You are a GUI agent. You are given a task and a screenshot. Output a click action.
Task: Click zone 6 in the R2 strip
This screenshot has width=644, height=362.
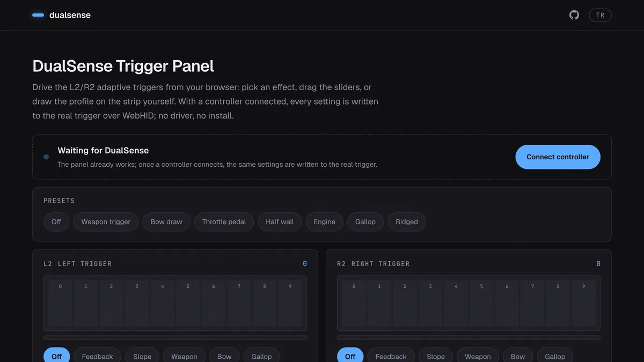click(507, 303)
